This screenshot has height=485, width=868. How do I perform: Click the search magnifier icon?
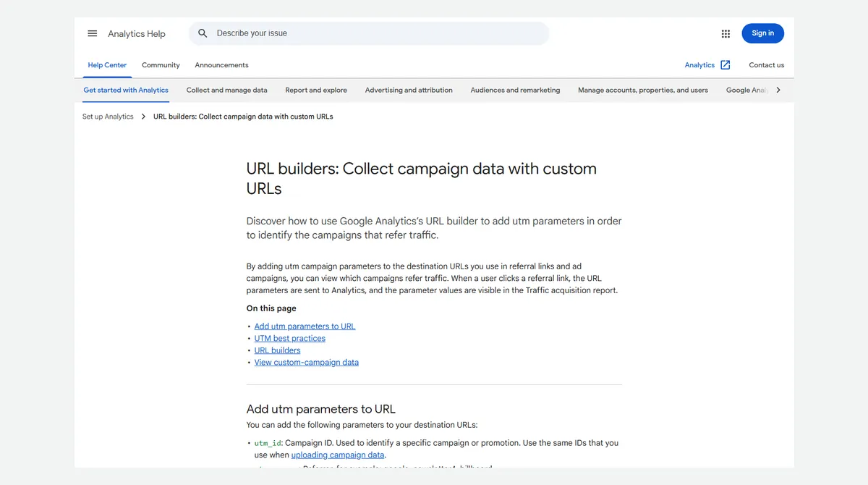pos(203,33)
